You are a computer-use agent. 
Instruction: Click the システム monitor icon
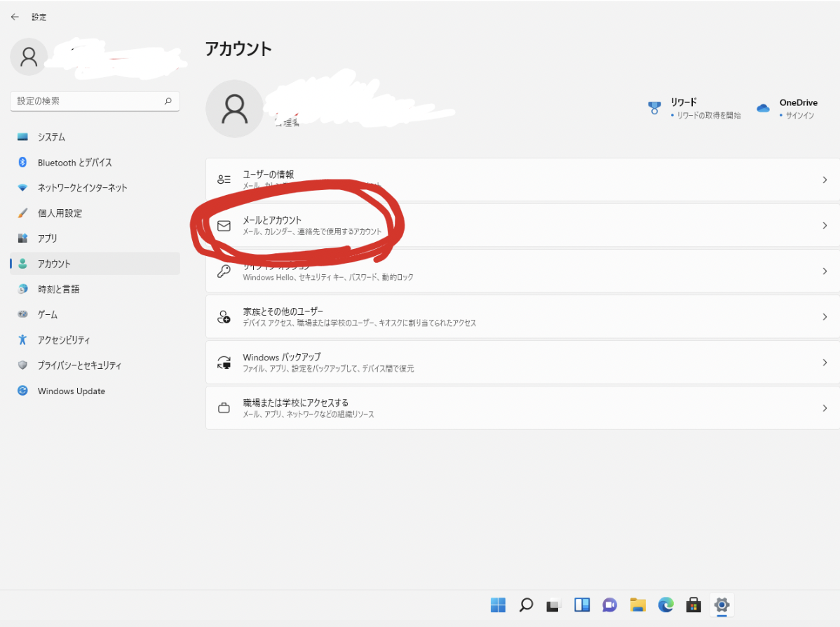22,137
